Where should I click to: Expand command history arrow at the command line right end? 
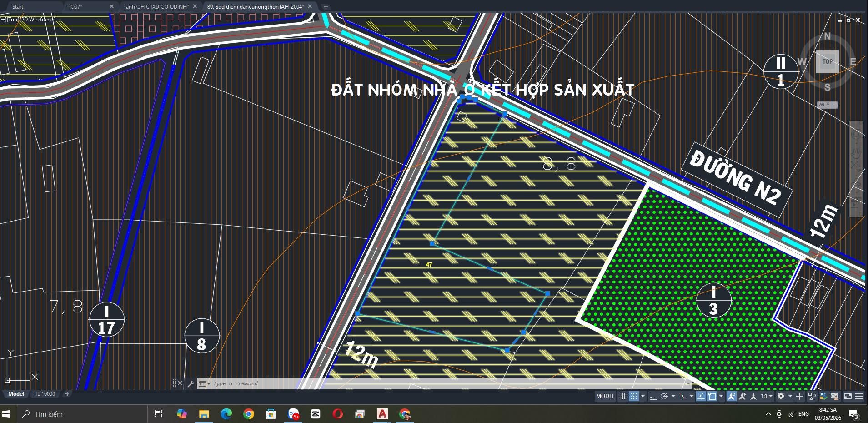click(688, 383)
